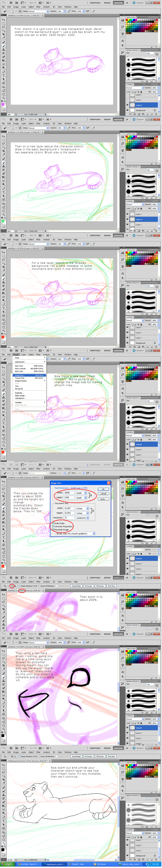Select the Shape tool in NalaRequest.psd window

(4, 829)
